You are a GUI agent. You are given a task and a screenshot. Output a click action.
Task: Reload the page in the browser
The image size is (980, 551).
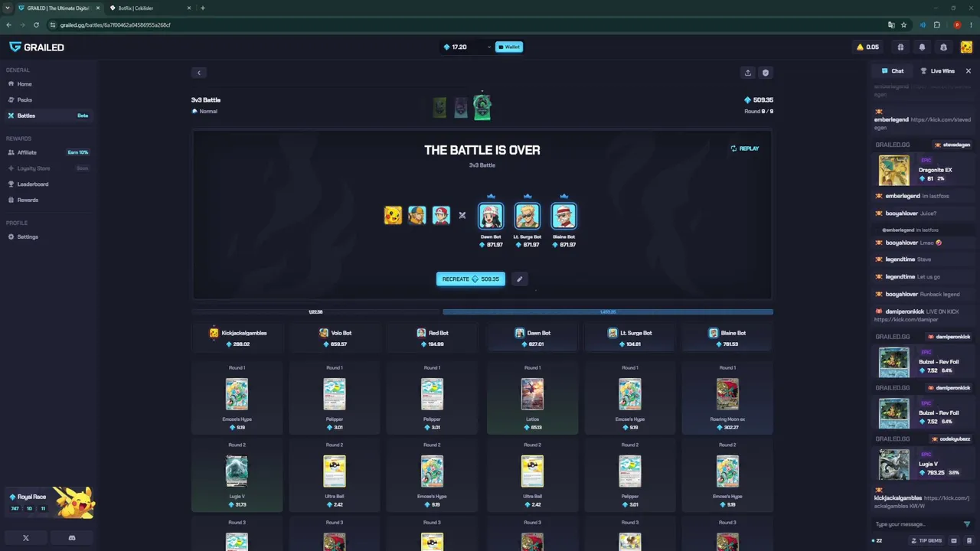pos(36,24)
